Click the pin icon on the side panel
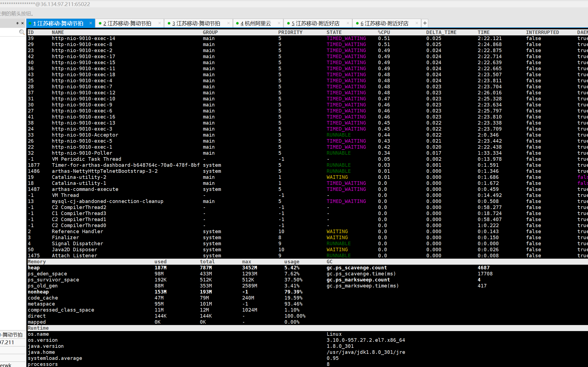588x367 pixels. [x=17, y=23]
